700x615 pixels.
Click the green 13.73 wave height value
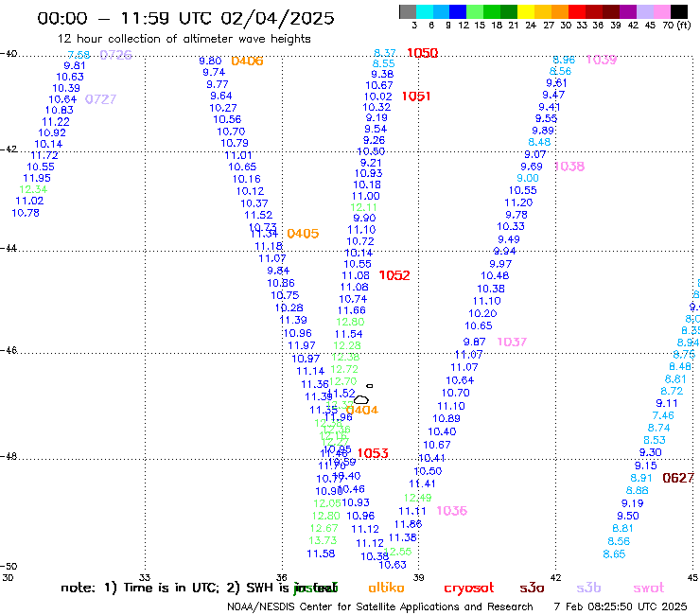323,540
